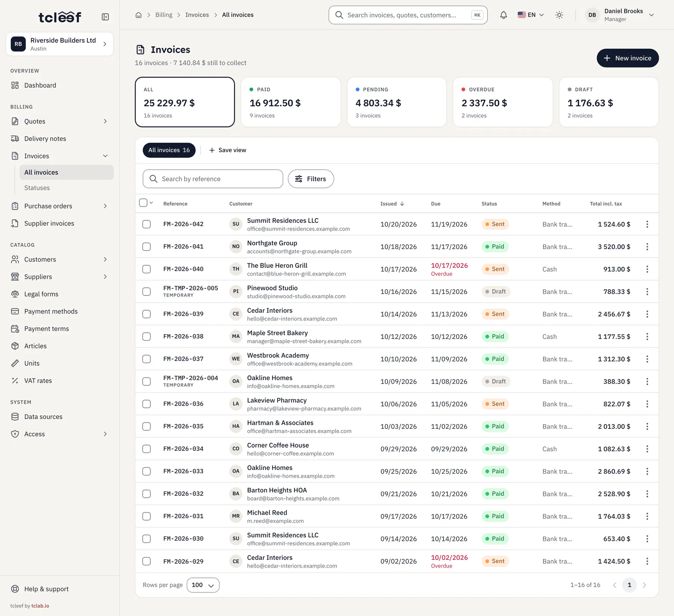Open VAT rates page
674x616 pixels.
60,380
